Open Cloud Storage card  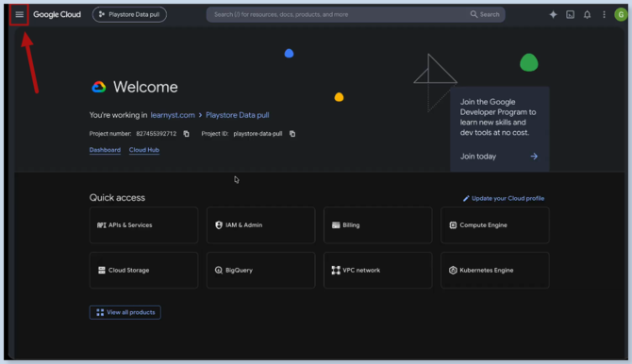tap(144, 270)
